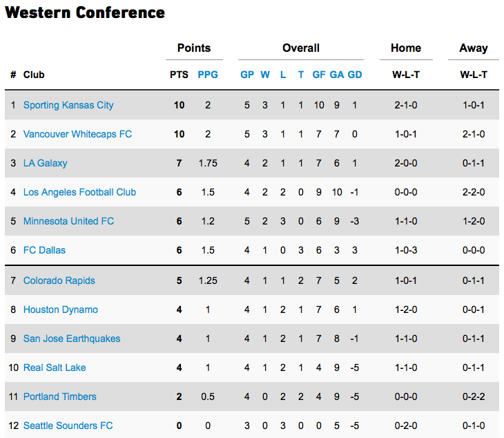Viewport: 504px width, 438px height.
Task: Sort table by GP column header
Action: tap(247, 75)
